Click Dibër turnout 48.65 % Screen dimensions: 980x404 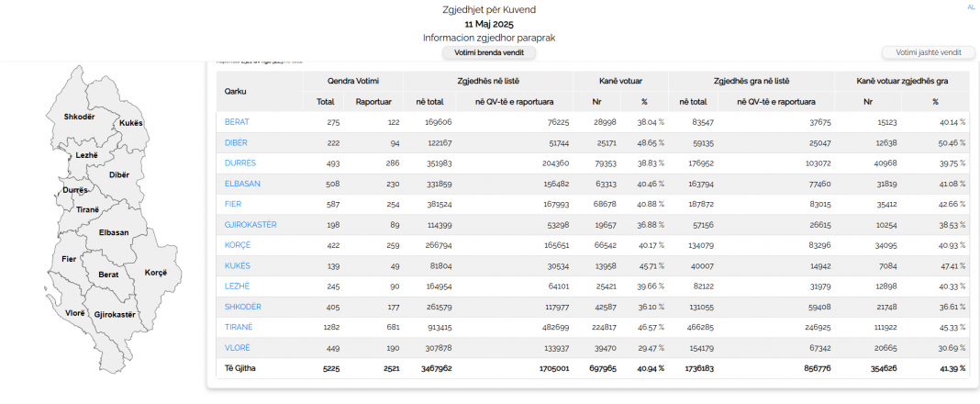pyautogui.click(x=651, y=142)
